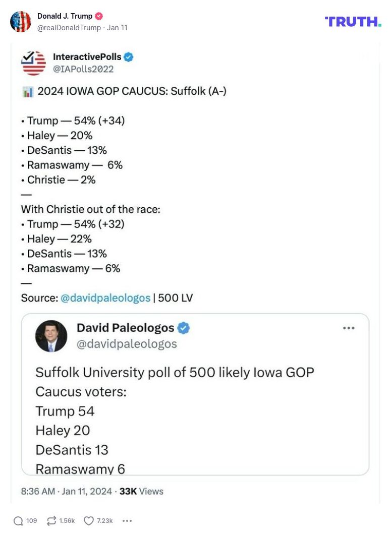392x536 pixels.
Task: Open the @realDonaldTrump handle
Action: pyautogui.click(x=69, y=28)
